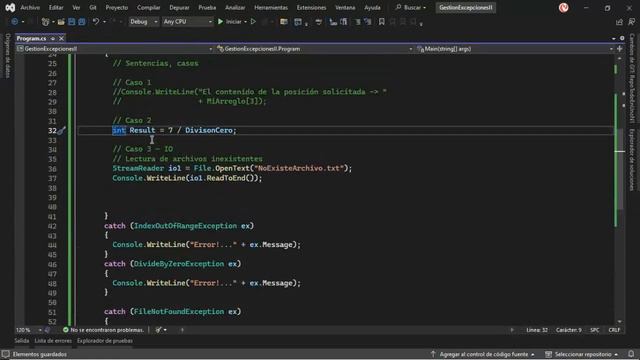The width and height of the screenshot is (640, 360).
Task: Click the split editor icon above the scrollbar
Action: [x=620, y=49]
